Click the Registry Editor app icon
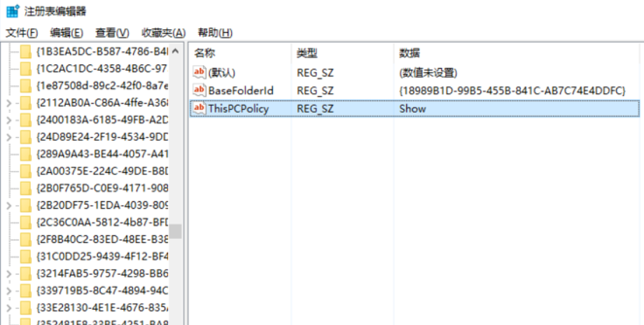 tap(13, 11)
